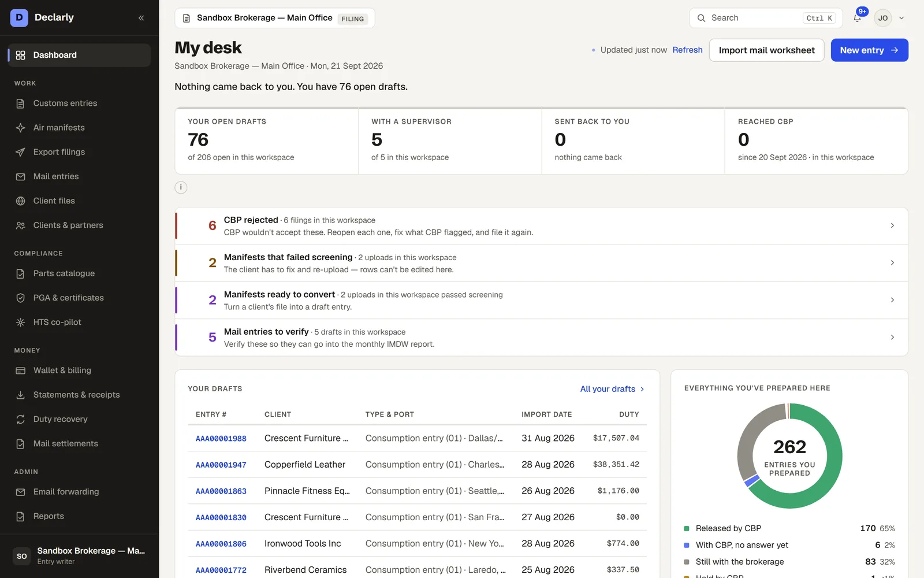Click the Reached CBP stat card
924x578 pixels.
pyautogui.click(x=817, y=141)
